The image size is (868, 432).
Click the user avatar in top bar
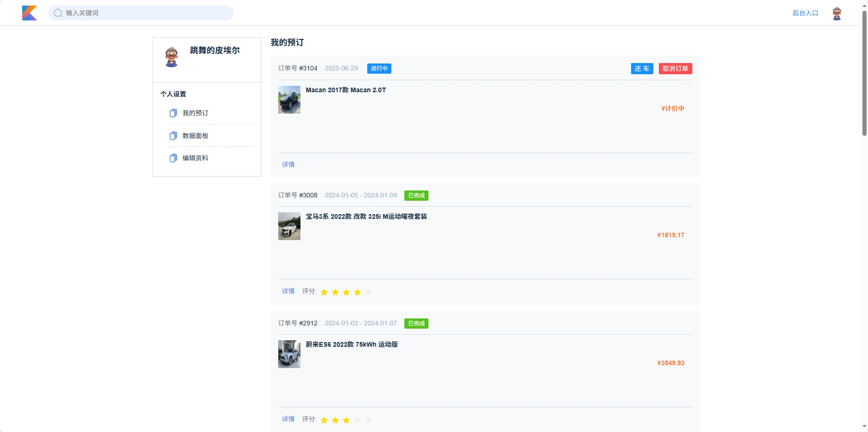(x=837, y=13)
